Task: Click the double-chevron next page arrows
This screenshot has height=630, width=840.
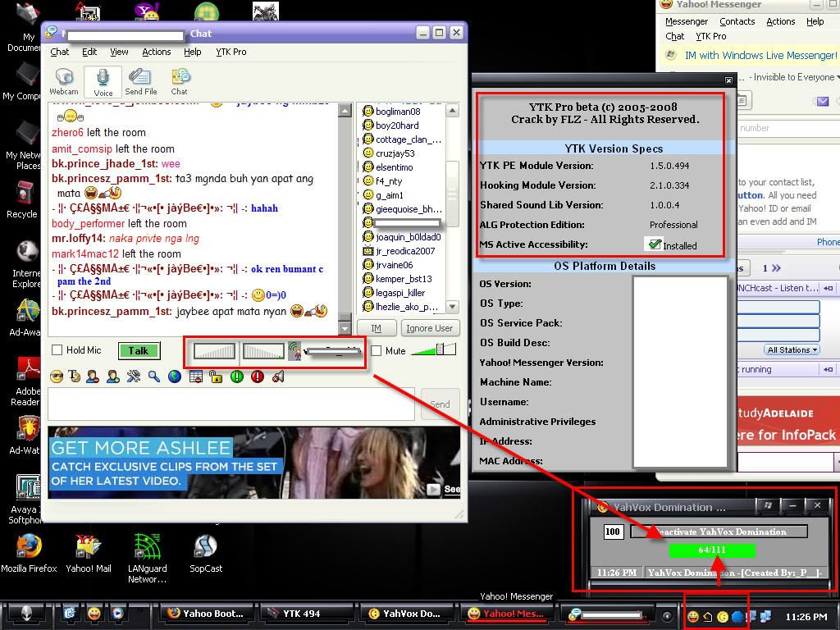Action: pyautogui.click(x=776, y=268)
